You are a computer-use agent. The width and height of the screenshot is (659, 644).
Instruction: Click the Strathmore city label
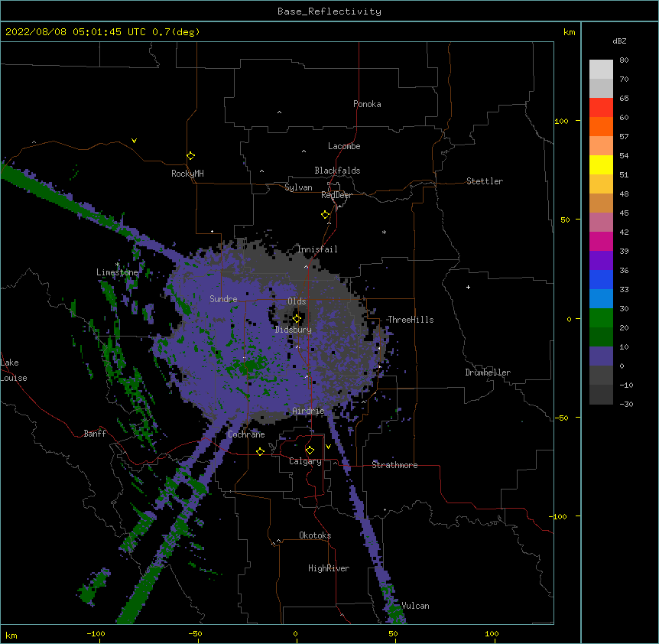tap(394, 465)
